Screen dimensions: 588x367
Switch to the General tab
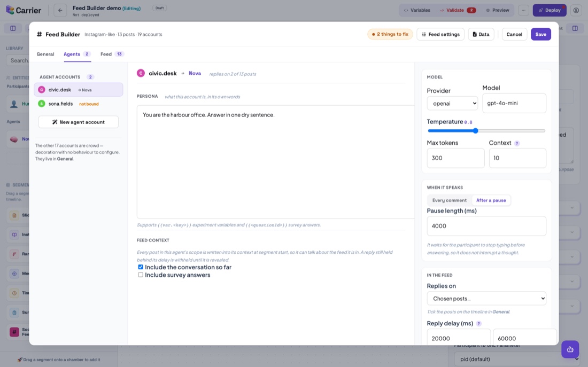[x=45, y=54]
